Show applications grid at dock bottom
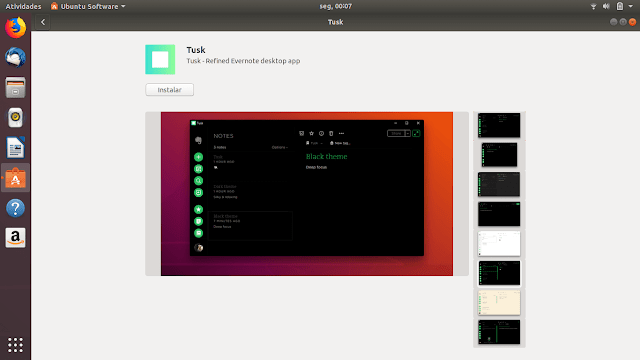Screen dimensions: 640x360 click(x=16, y=345)
